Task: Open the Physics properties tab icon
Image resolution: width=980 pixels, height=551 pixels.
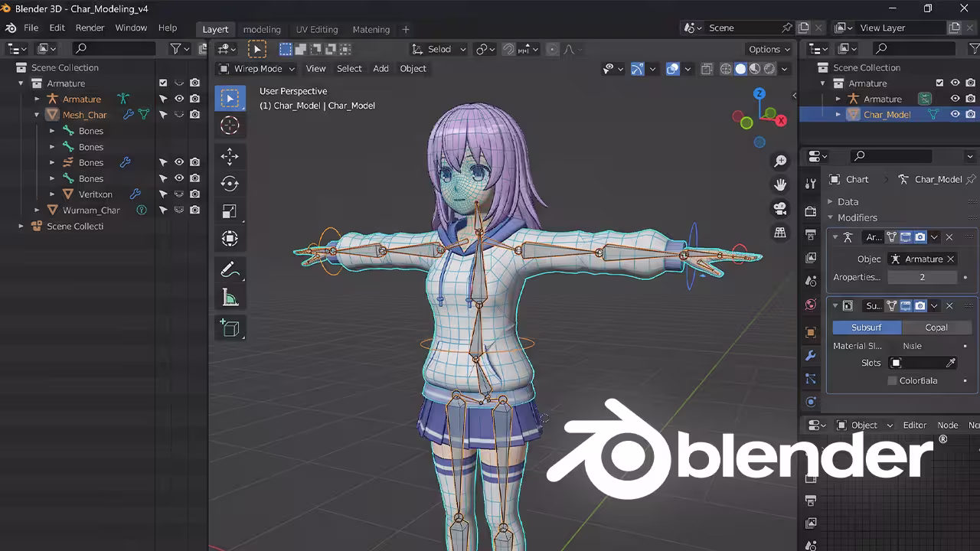Action: (x=811, y=402)
